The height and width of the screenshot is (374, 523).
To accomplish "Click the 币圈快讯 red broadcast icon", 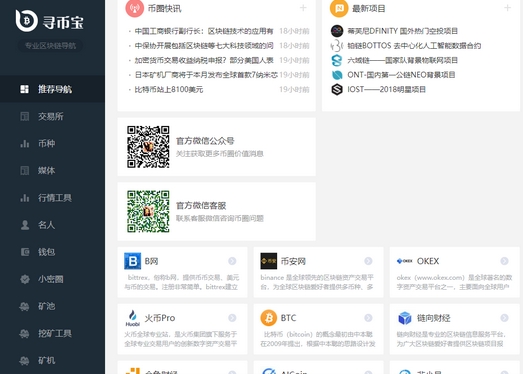I will (x=135, y=8).
